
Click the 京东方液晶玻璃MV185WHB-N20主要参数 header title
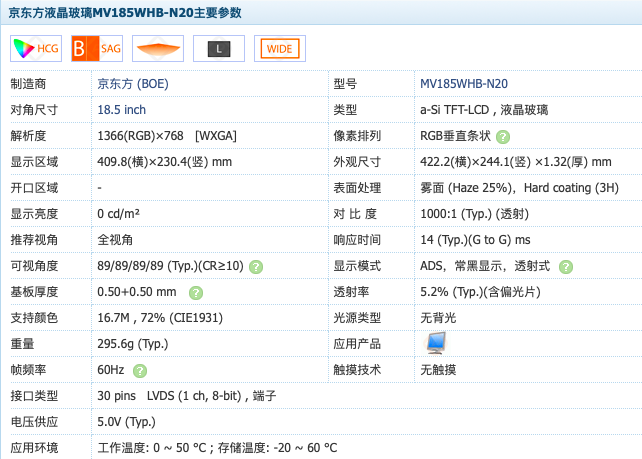[x=125, y=13]
